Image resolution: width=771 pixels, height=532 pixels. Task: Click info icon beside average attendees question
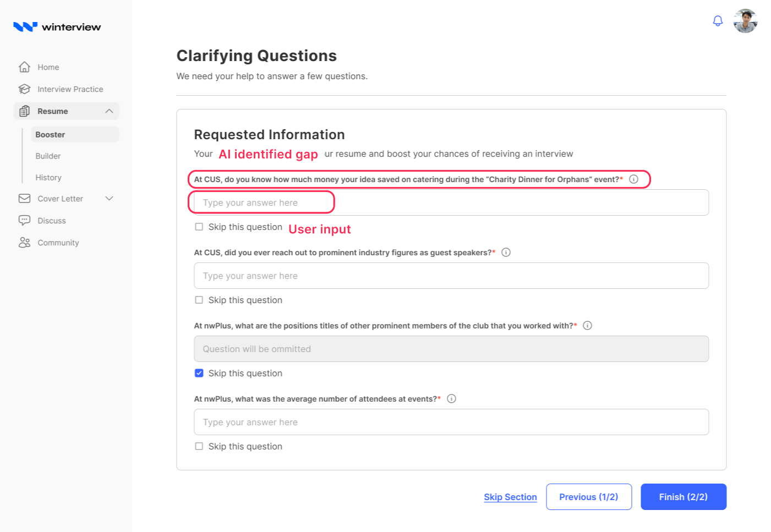point(451,399)
